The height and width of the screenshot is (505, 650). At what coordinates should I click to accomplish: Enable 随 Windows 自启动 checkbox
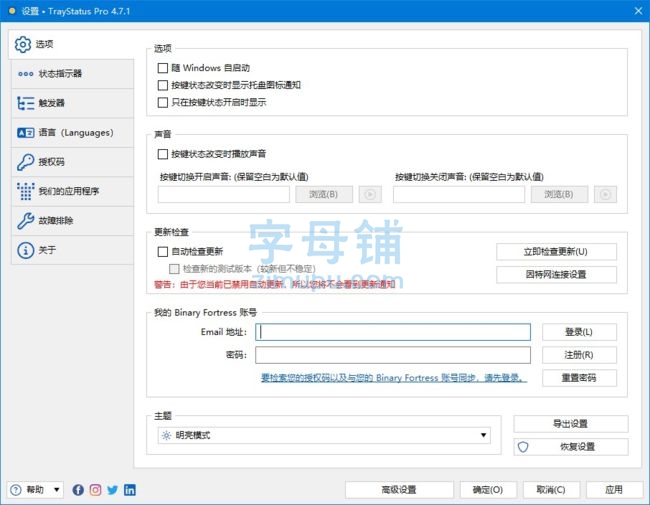163,68
